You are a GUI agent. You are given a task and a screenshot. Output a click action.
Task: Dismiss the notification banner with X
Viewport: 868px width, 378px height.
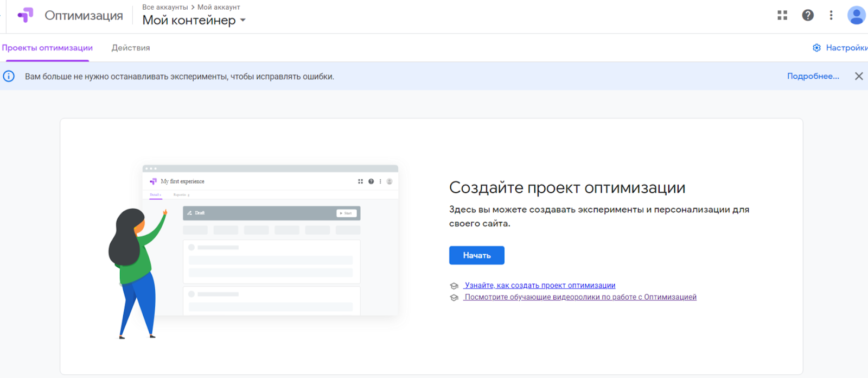(859, 76)
